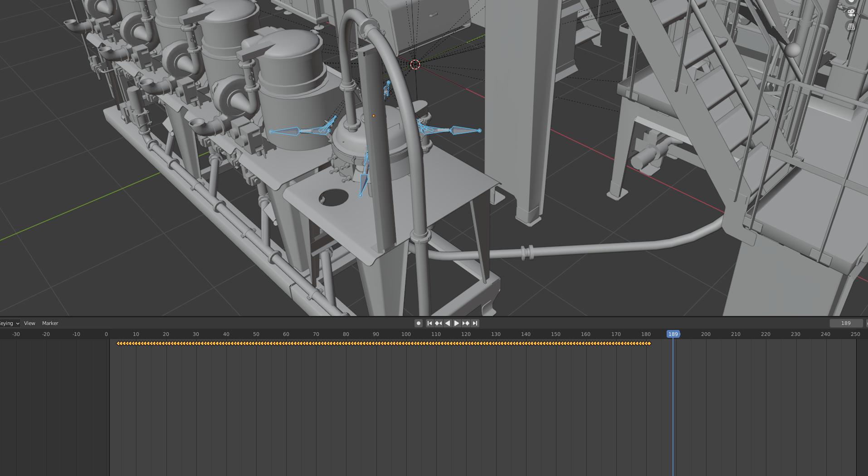Play the animation in reverse
The height and width of the screenshot is (476, 868).
pos(448,323)
